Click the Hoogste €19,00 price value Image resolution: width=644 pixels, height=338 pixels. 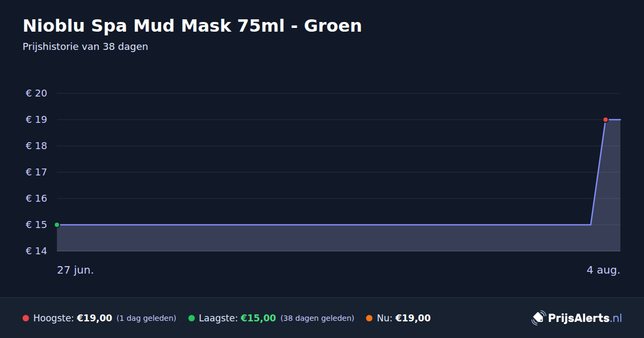pyautogui.click(x=94, y=318)
